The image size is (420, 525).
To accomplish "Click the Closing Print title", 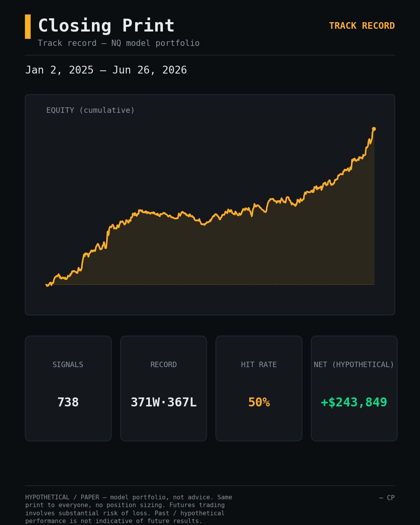I will (x=106, y=26).
